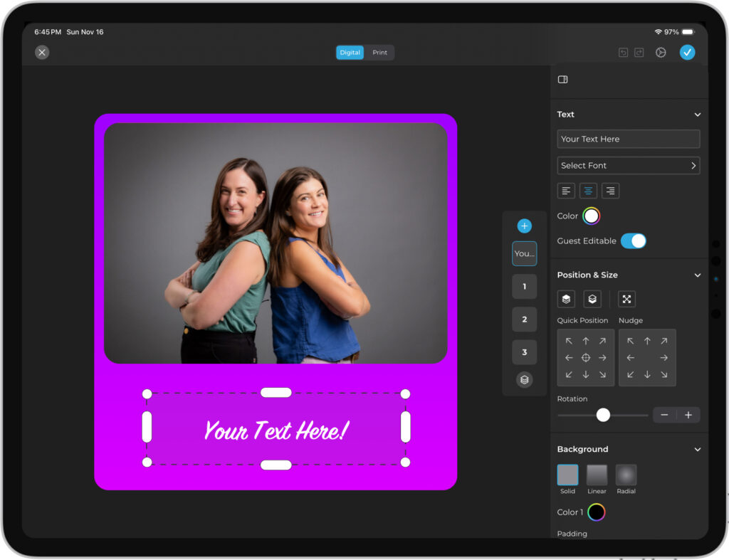Screen dimensions: 729x560
Task: Click the blue plus add layer button
Action: 524,226
